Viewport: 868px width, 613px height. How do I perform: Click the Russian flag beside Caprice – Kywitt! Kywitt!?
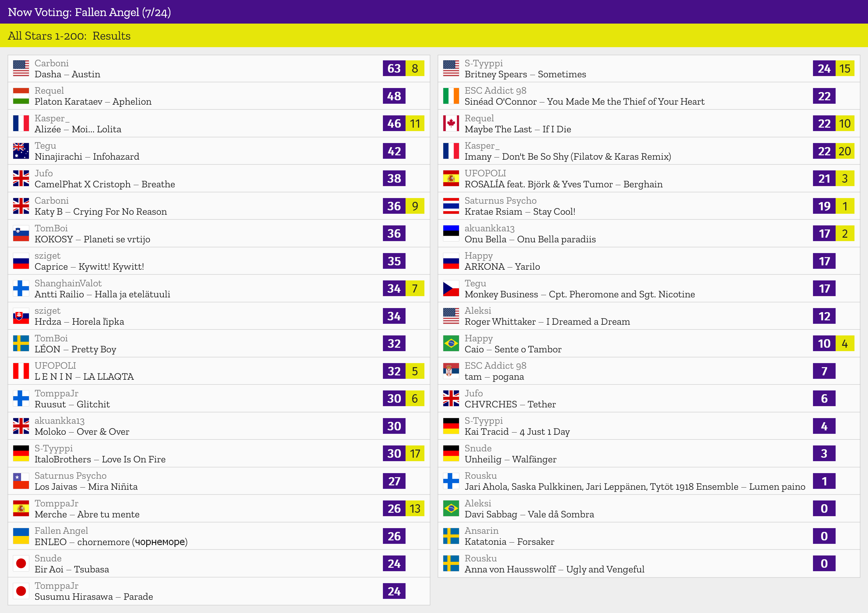click(21, 261)
